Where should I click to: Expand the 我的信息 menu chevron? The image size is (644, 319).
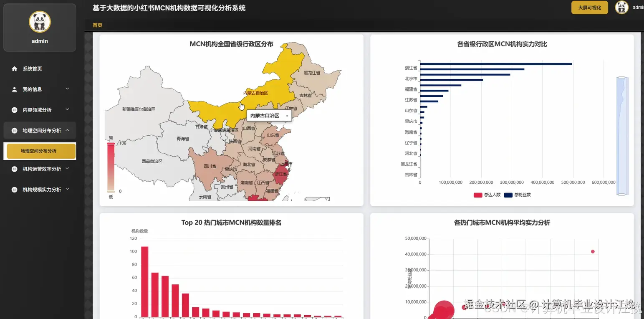tap(67, 89)
